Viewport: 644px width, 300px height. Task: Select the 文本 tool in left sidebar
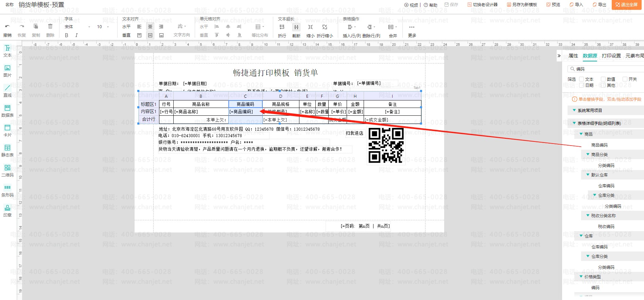(x=7, y=51)
